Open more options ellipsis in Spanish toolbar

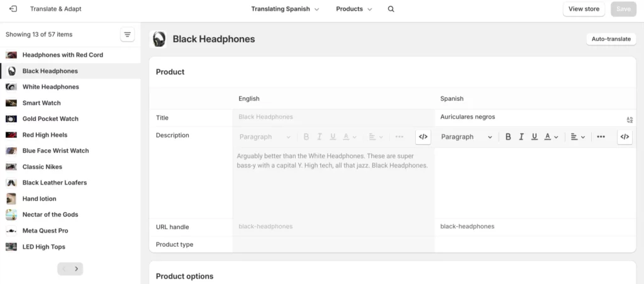[x=601, y=137]
